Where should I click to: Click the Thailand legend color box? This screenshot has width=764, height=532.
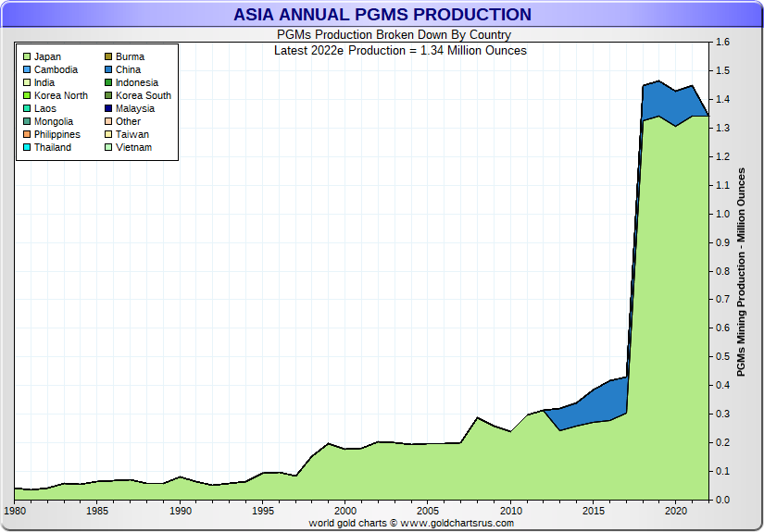[x=26, y=148]
